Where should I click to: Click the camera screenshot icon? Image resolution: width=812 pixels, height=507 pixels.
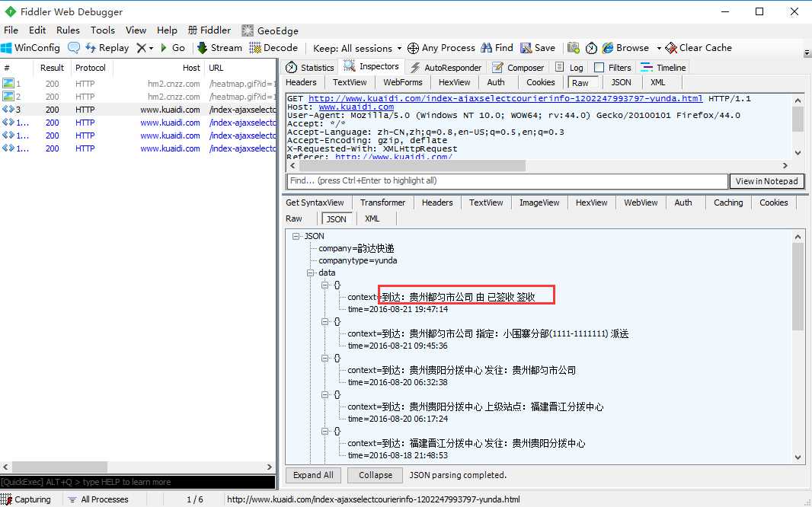pos(574,48)
